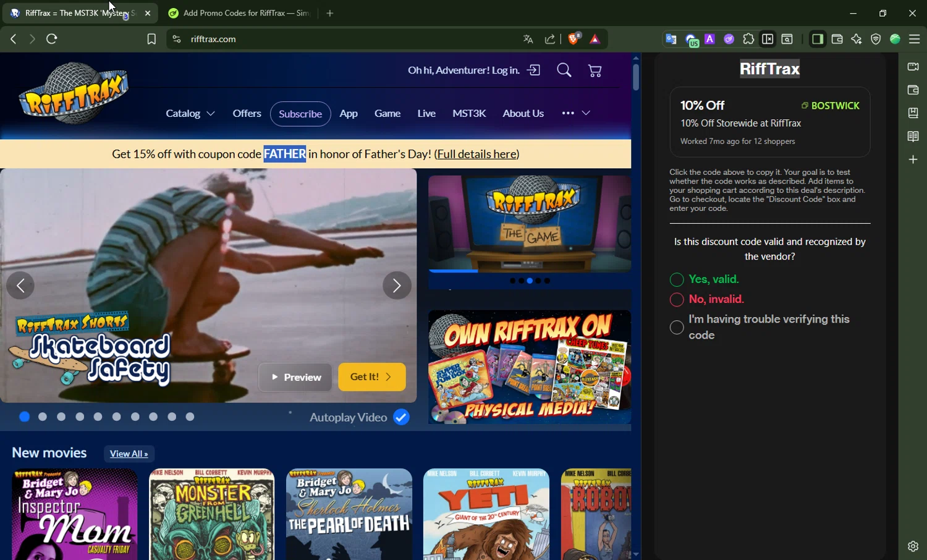
Task: Open the shopping cart icon
Action: (595, 71)
